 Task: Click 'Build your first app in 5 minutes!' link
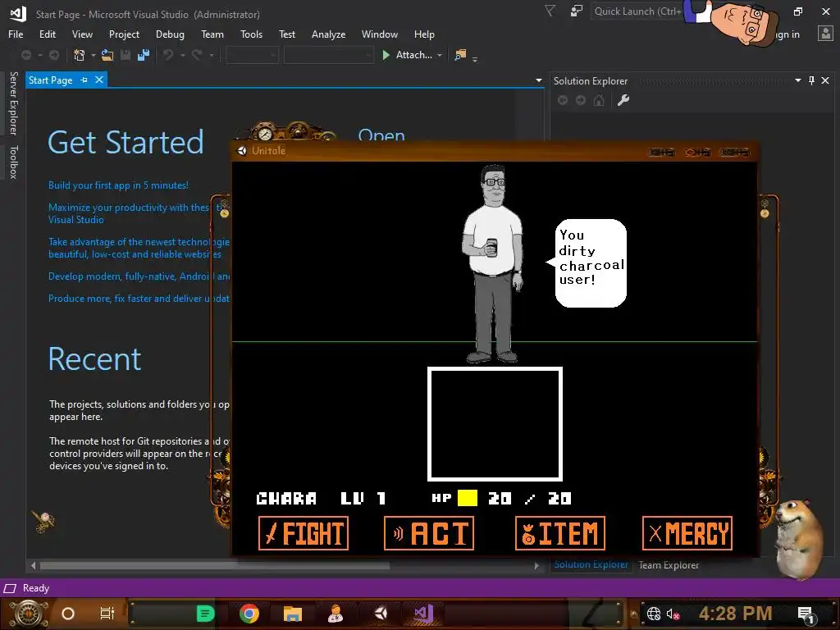118,185
